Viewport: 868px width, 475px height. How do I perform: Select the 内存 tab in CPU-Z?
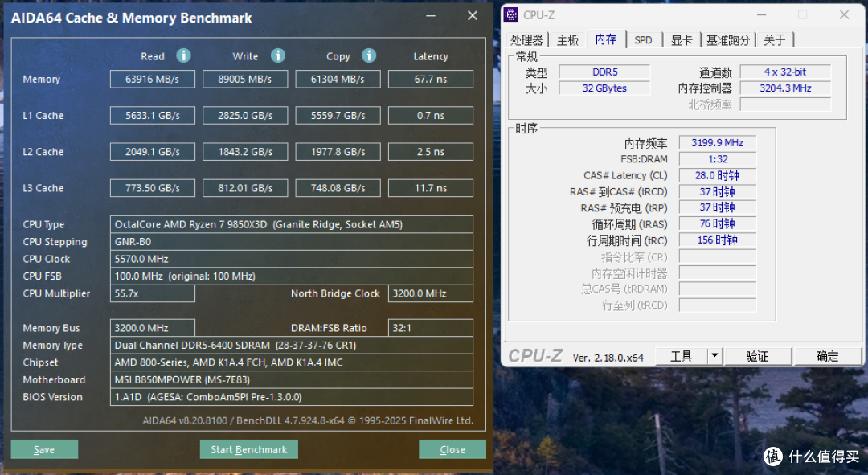tap(606, 39)
